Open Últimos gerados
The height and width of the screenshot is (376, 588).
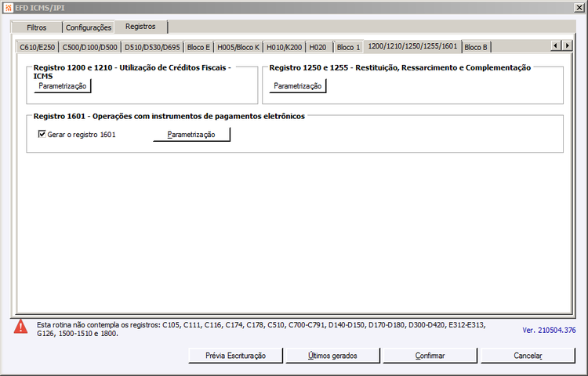click(332, 356)
